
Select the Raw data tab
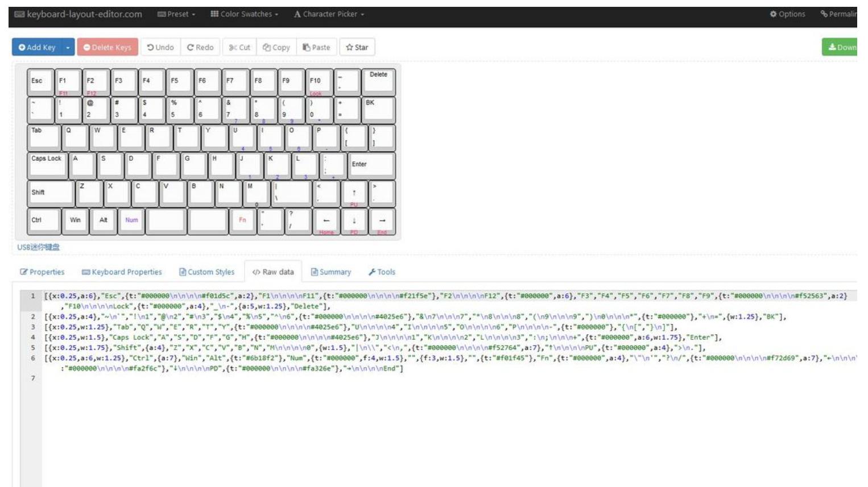[273, 272]
